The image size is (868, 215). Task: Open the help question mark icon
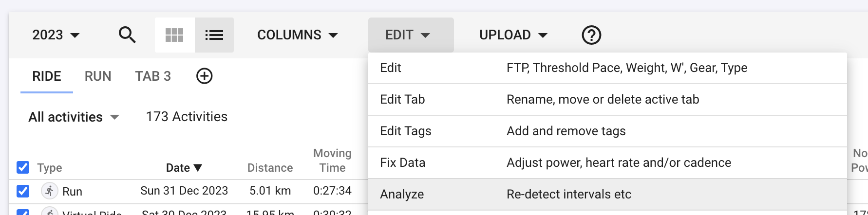[591, 35]
